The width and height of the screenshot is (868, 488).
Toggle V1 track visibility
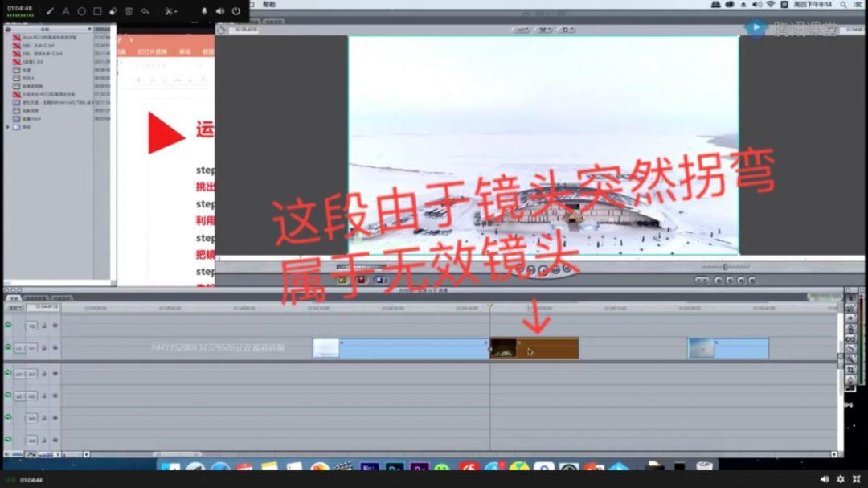[x=8, y=348]
